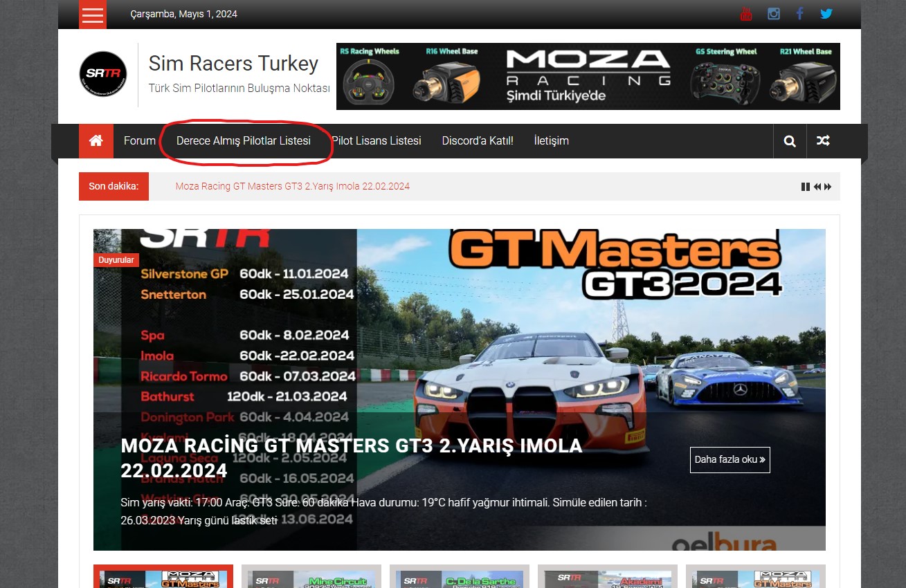Open the Instagram social link
Viewport: 906px width, 588px height.
(774, 14)
